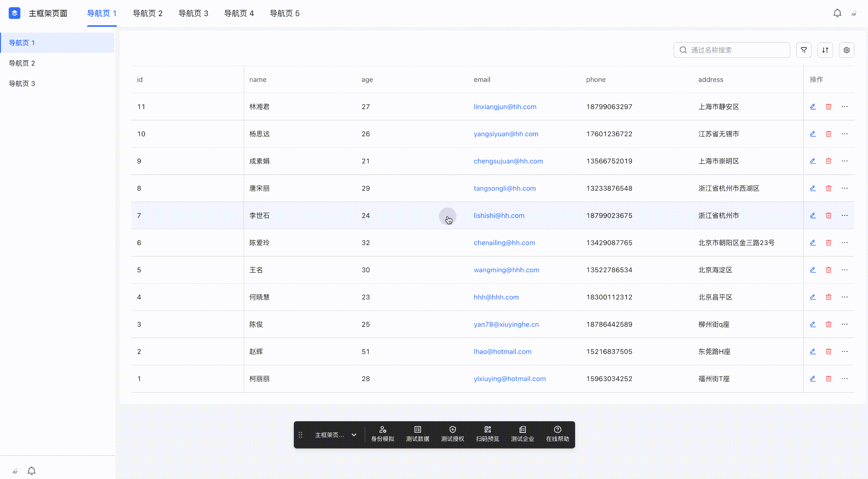868x479 pixels.
Task: Click name cell 赵辉
Action: [x=256, y=351]
